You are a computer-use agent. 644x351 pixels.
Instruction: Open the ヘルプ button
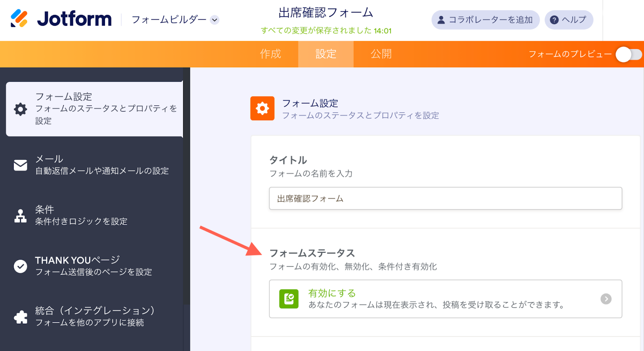(x=569, y=20)
